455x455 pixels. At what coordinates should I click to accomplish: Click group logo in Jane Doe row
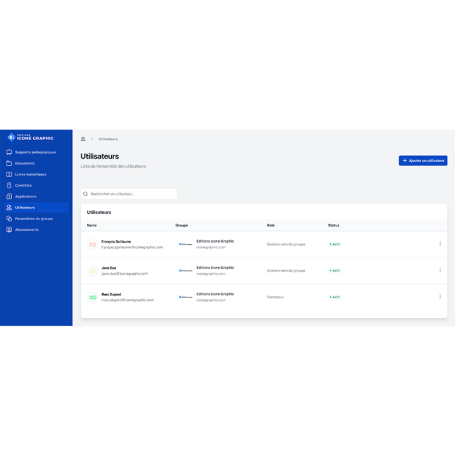(185, 271)
